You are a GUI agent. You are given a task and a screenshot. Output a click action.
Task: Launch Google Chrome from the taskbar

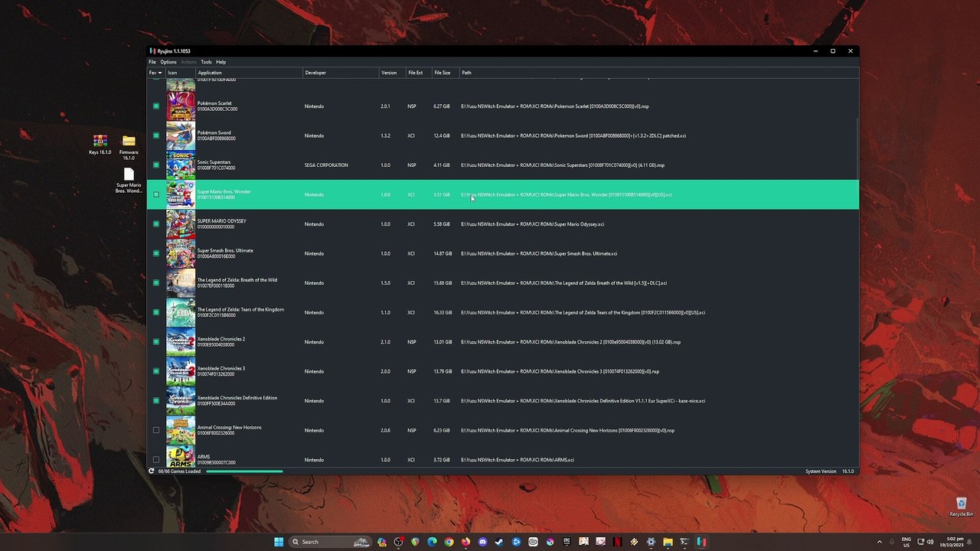click(449, 542)
